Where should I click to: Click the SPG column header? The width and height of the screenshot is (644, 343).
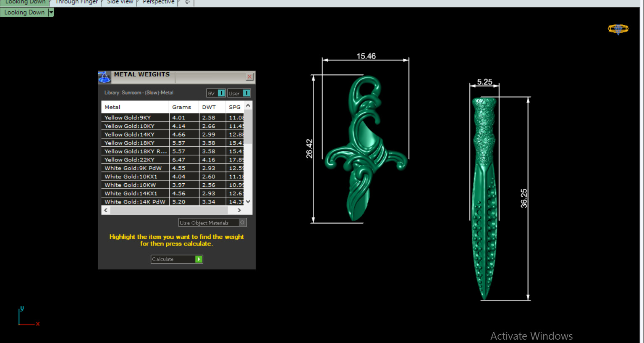coord(235,107)
